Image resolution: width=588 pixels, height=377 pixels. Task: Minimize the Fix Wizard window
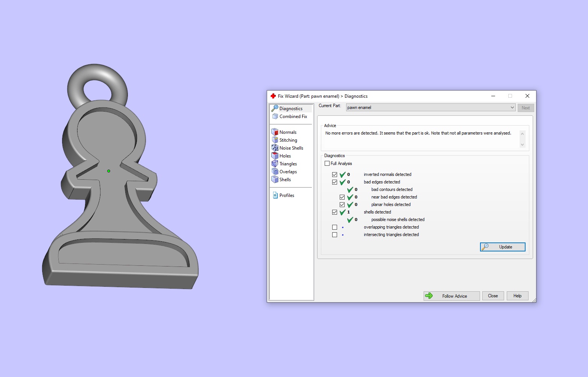[493, 96]
